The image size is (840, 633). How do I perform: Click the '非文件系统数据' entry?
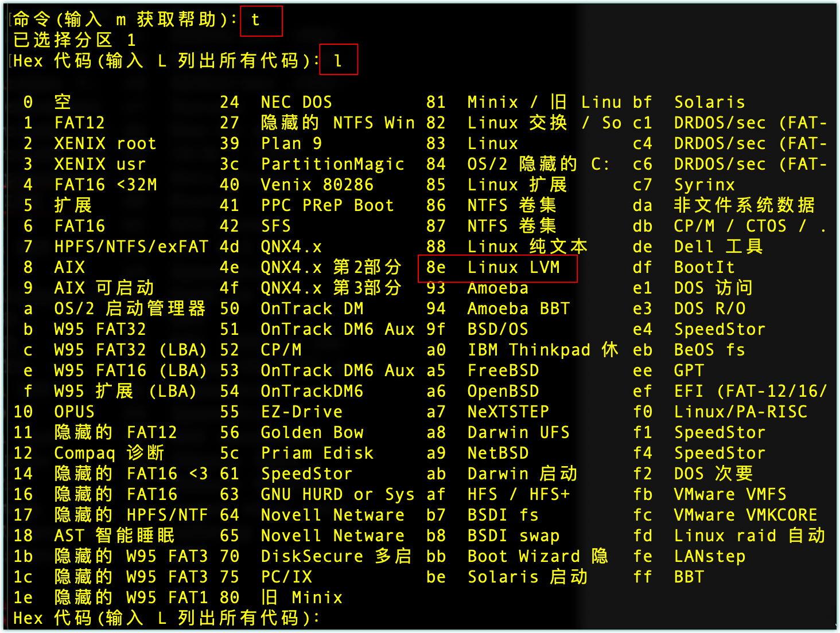745,205
